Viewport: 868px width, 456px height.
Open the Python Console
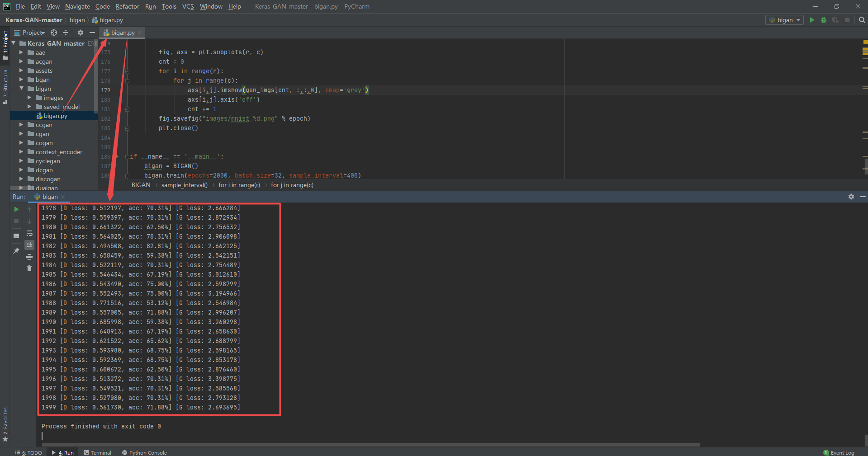tap(144, 452)
